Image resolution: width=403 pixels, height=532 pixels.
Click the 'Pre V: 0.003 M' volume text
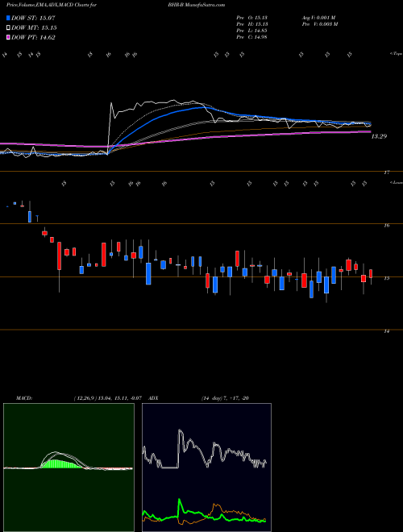coord(319,24)
